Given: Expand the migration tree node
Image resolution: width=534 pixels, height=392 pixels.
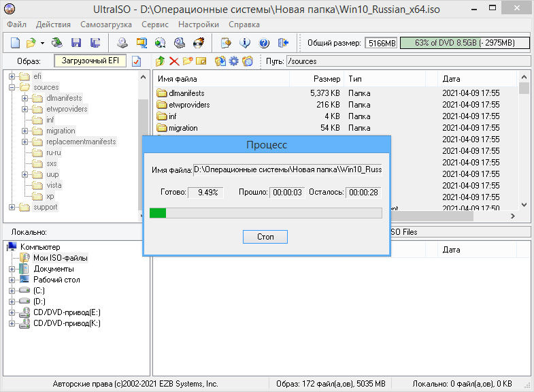Looking at the screenshot, I should pyautogui.click(x=25, y=131).
